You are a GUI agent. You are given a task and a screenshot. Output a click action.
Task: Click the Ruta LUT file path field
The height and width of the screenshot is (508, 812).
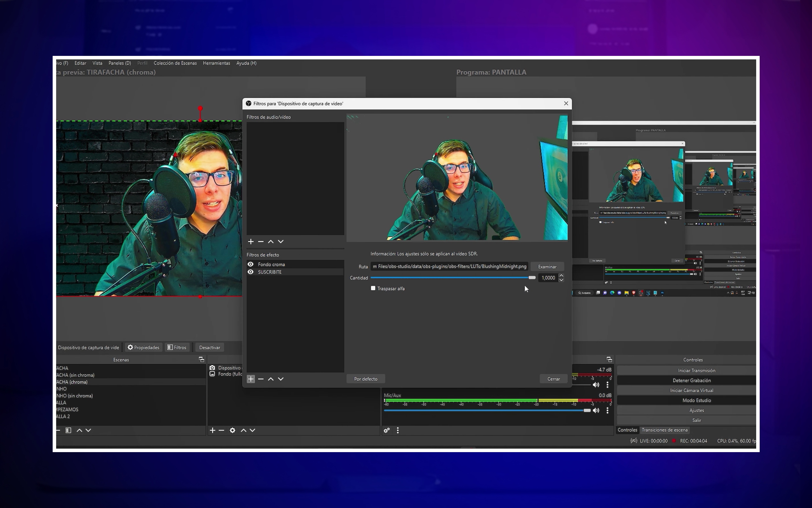click(449, 266)
